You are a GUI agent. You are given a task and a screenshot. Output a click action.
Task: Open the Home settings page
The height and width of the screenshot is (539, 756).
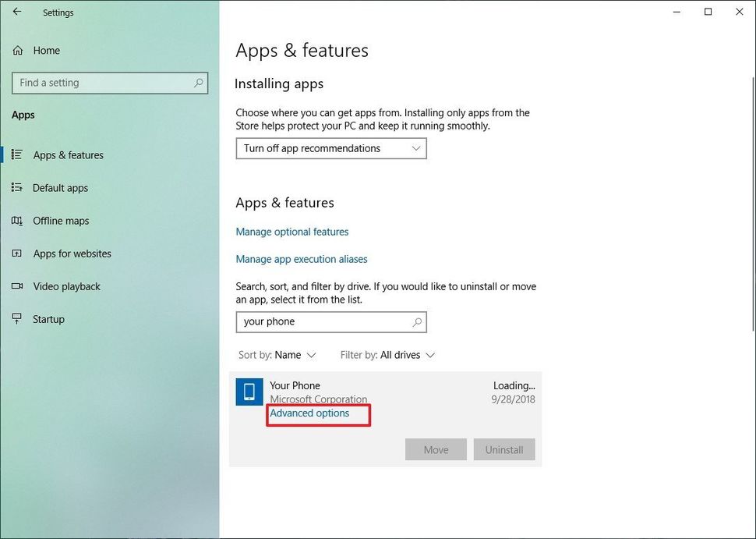pos(47,50)
